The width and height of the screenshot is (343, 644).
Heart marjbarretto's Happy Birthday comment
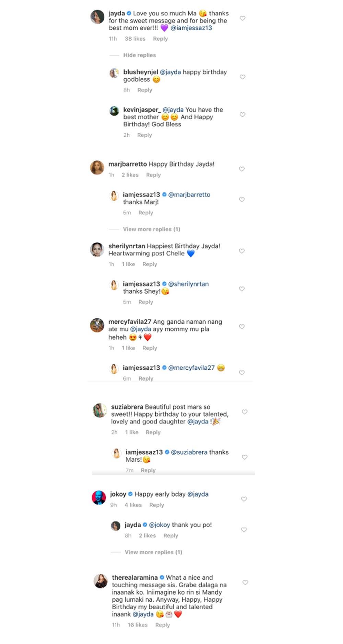[x=242, y=169]
